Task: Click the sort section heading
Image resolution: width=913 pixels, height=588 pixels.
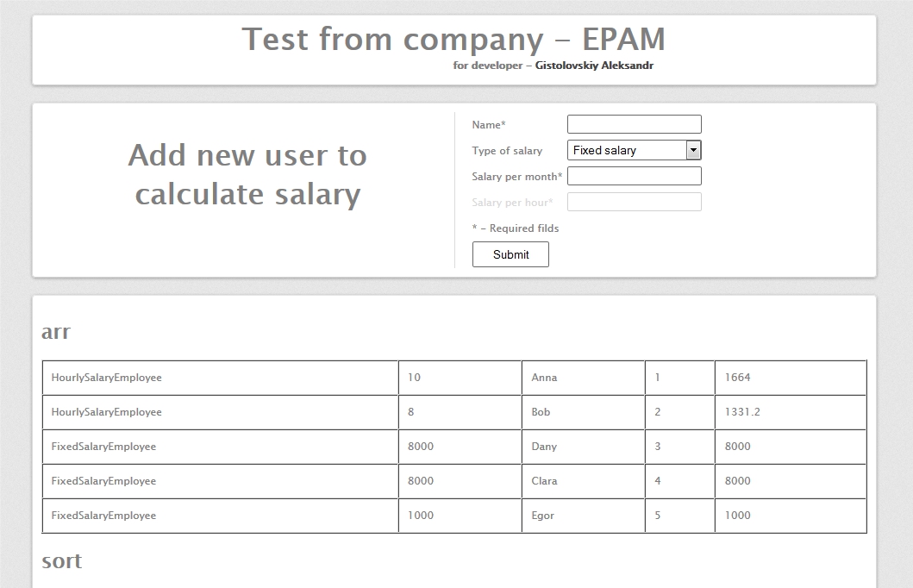Action: point(61,561)
